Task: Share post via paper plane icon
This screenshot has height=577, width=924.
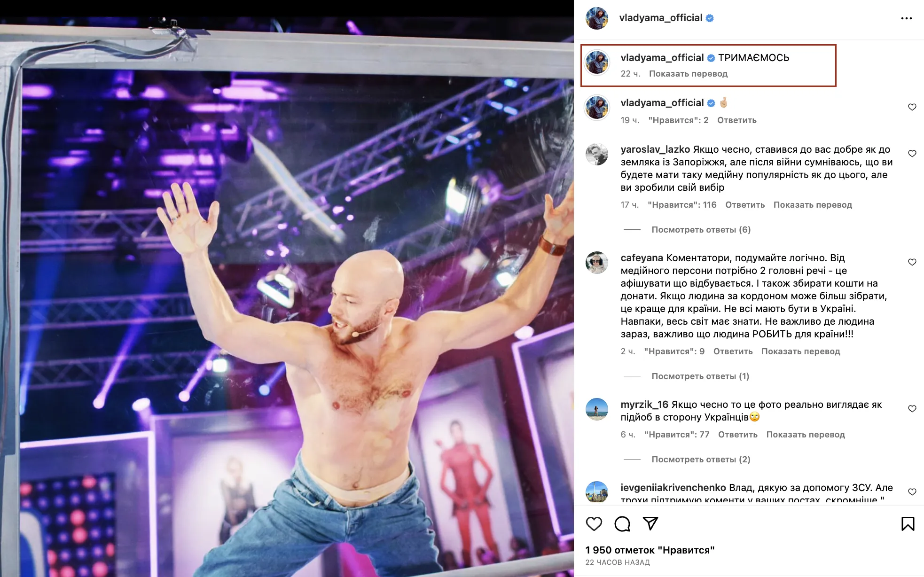Action: coord(650,523)
